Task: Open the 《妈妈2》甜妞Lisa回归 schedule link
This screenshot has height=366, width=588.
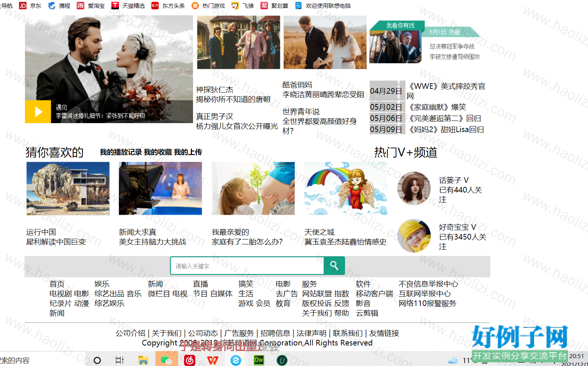Action: 446,129
